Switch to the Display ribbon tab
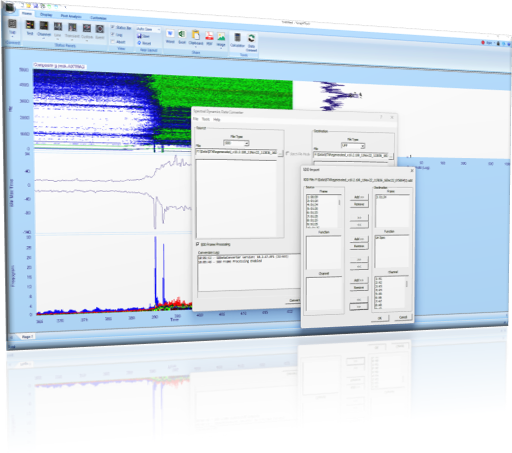 pos(46,15)
